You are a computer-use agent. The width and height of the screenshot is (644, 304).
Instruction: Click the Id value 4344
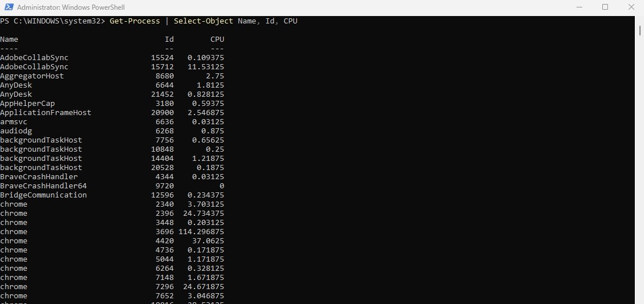coord(165,176)
